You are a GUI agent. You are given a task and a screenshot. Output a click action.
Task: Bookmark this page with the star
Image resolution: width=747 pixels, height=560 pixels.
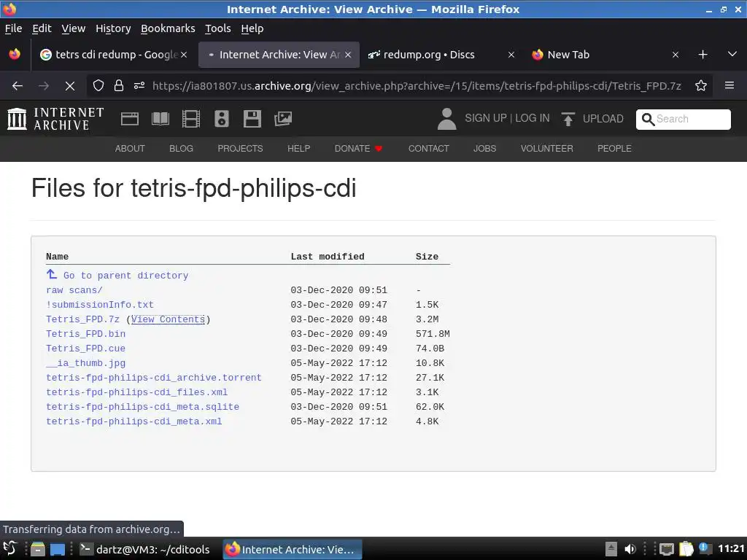(701, 86)
